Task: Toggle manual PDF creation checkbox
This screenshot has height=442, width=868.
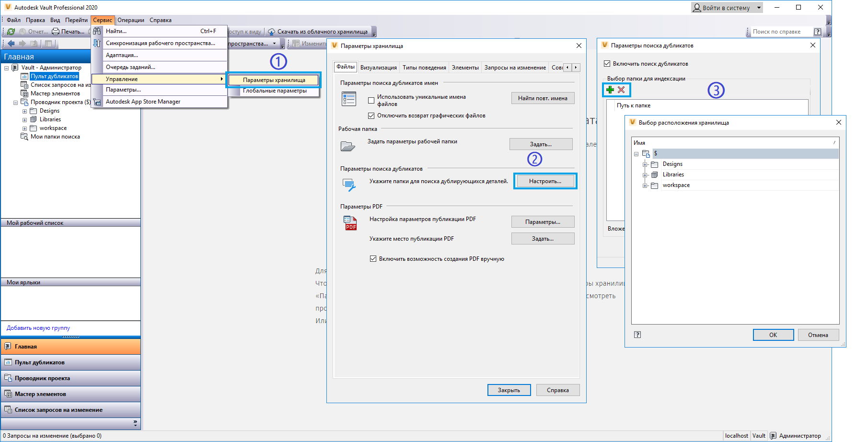Action: pos(373,259)
